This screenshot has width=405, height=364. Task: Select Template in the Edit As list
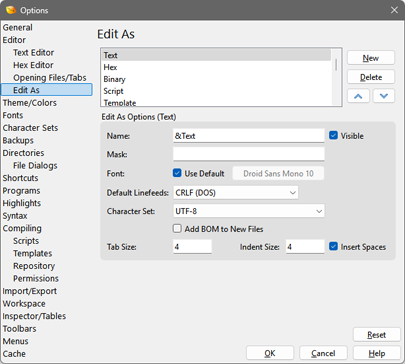(216, 102)
